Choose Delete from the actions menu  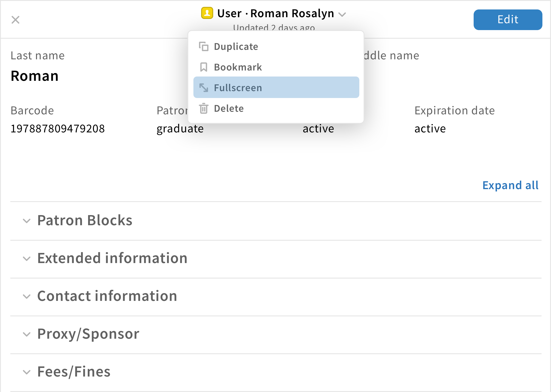coord(229,108)
